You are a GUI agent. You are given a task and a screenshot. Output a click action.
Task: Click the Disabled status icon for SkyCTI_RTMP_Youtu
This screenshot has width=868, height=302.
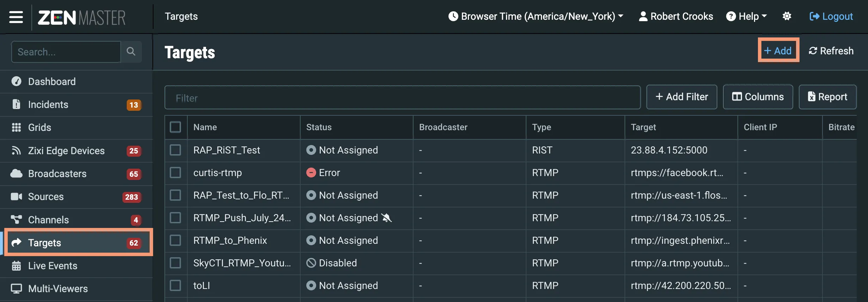[x=311, y=263]
